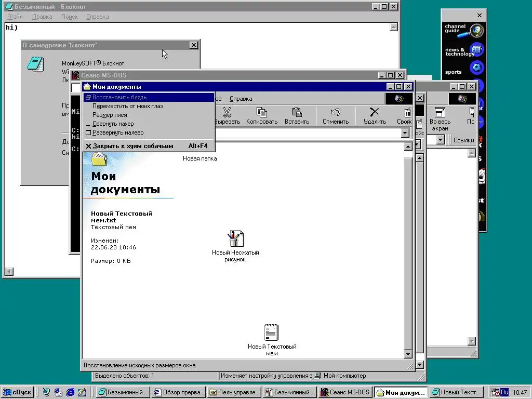Launch Internet Explorer from quick launch
Image resolution: width=532 pixels, height=399 pixels.
[70, 392]
